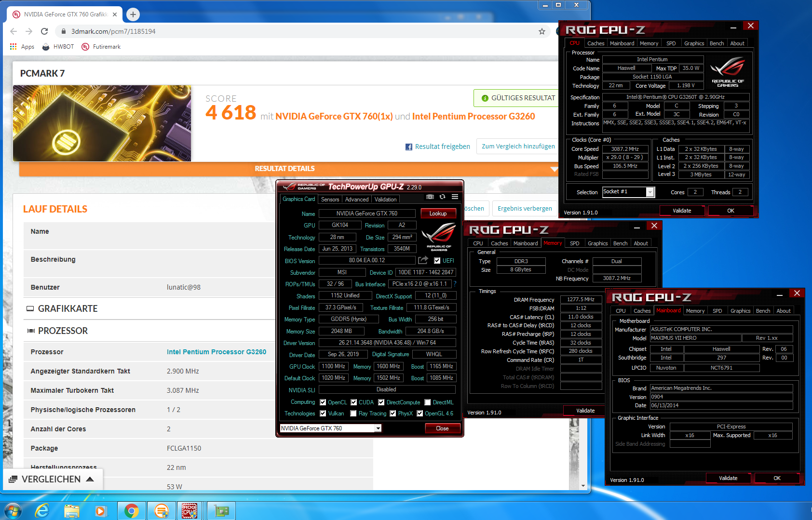Screen dimensions: 812x520
Task: Reload the 3dmark page
Action: [44, 31]
